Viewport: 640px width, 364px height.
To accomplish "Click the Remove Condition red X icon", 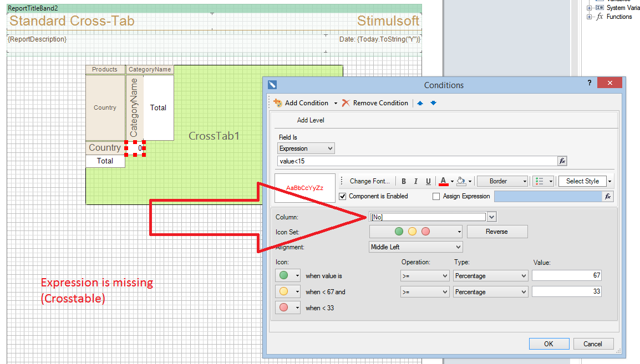I will (x=346, y=102).
